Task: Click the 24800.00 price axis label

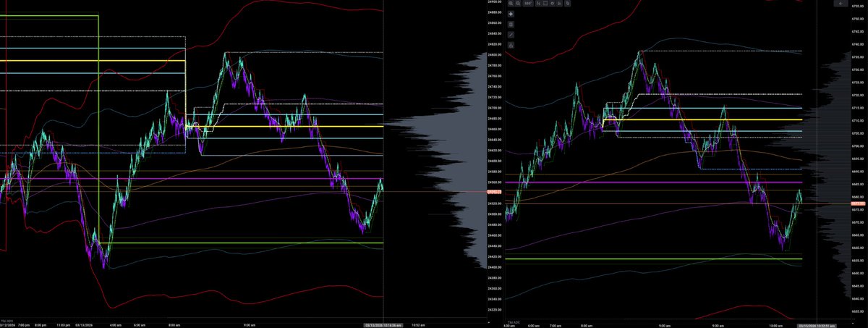Action: (495, 55)
